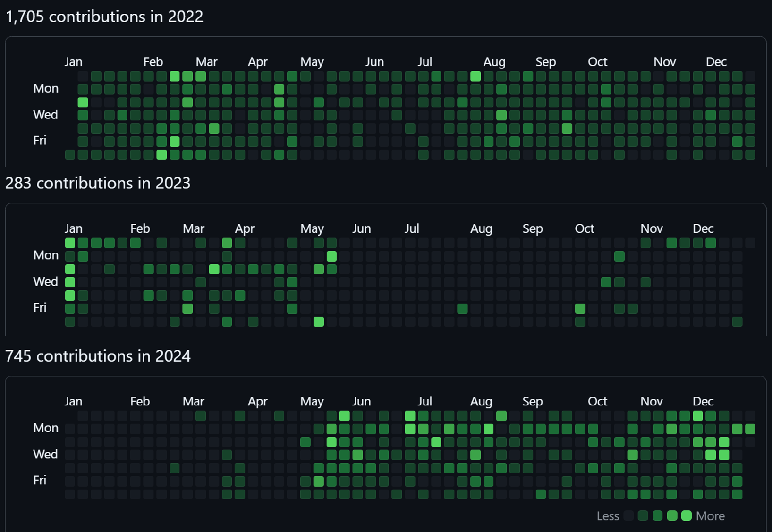Image resolution: width=772 pixels, height=532 pixels.
Task: Click the brightest green legend swatch beside More
Action: pos(687,516)
